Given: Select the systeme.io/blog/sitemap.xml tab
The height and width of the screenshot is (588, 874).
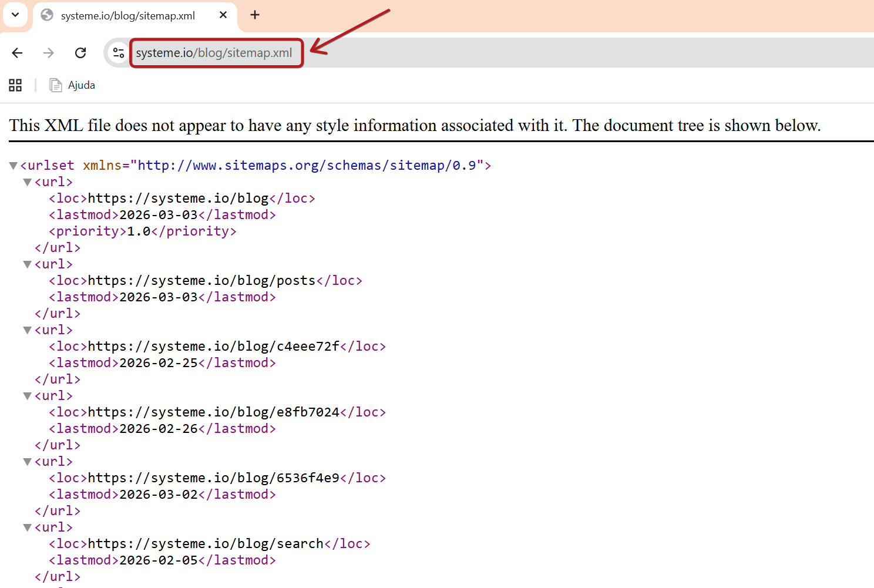Looking at the screenshot, I should (x=135, y=16).
